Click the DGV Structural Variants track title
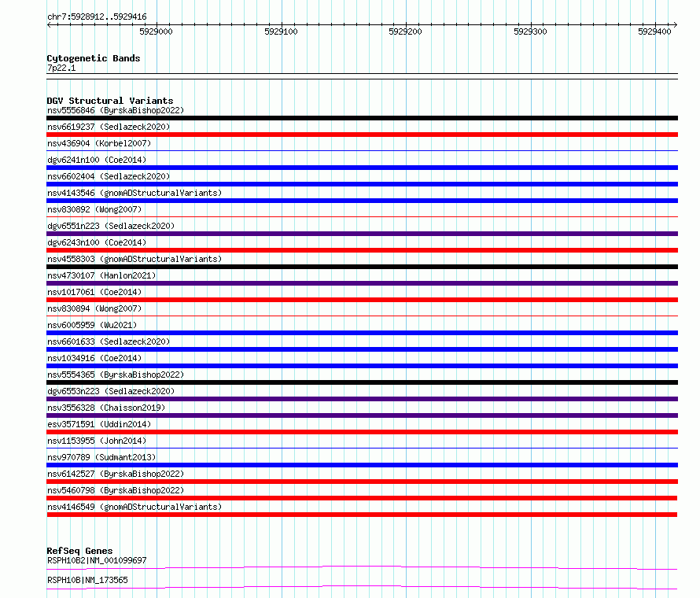 click(110, 101)
